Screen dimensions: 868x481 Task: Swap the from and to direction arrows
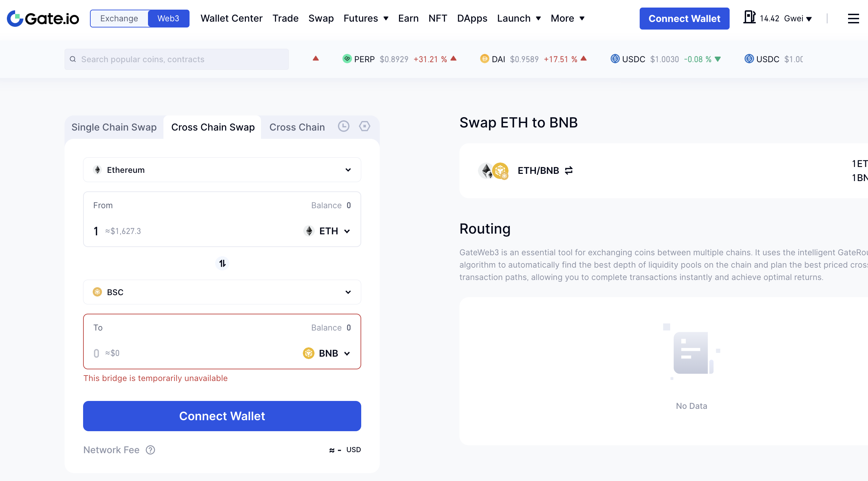[222, 264]
